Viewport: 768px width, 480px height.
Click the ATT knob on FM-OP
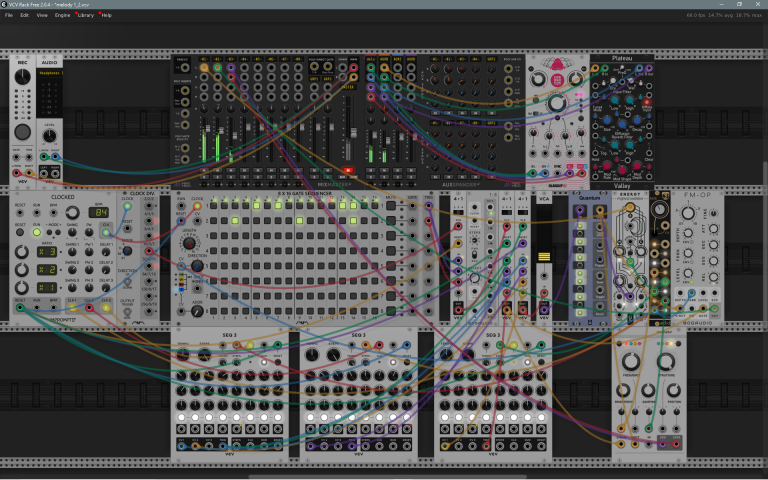(714, 229)
